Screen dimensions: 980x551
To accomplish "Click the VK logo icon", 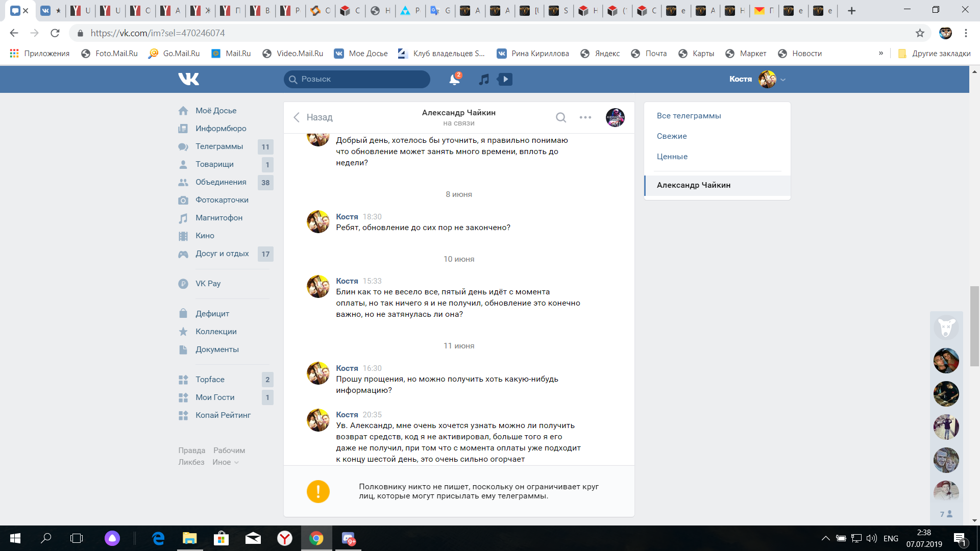I will coord(188,79).
